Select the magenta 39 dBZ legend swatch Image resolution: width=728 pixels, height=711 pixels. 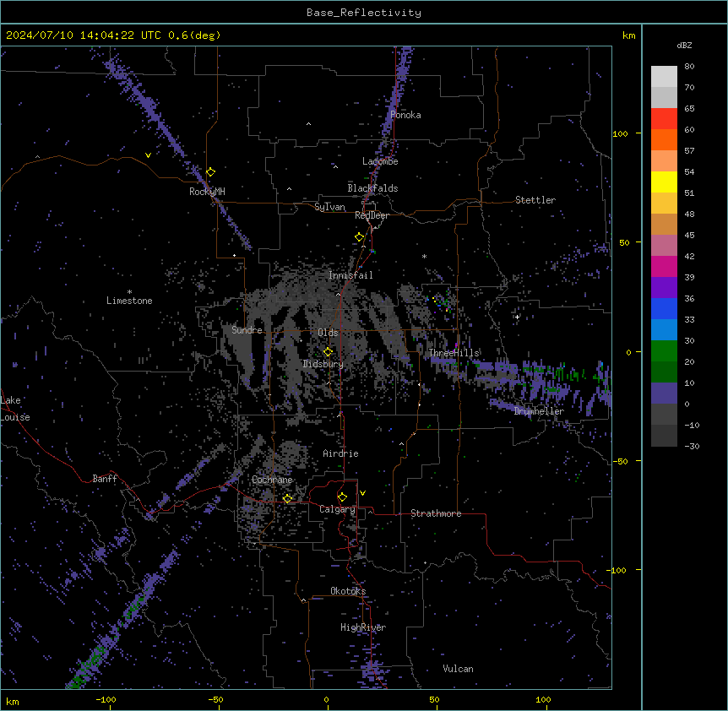click(664, 266)
